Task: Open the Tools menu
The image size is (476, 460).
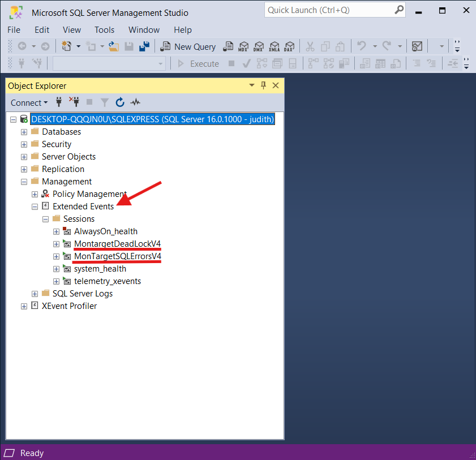Action: pyautogui.click(x=105, y=30)
